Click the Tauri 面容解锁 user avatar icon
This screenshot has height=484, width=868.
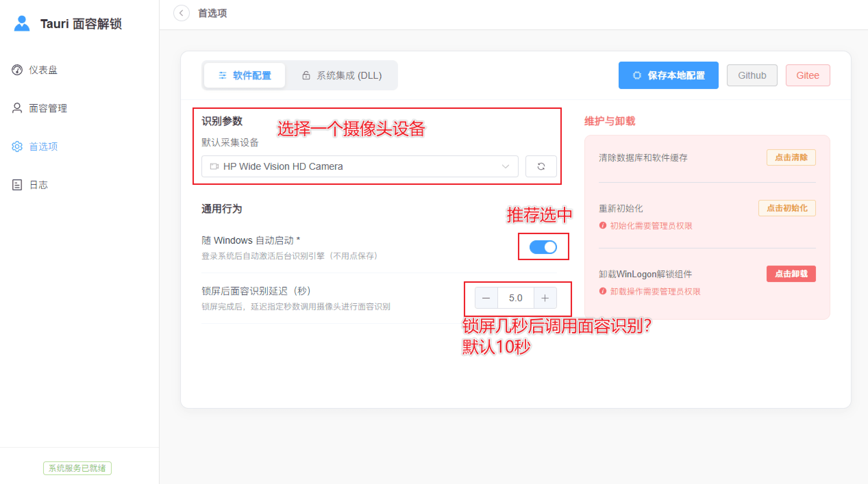pyautogui.click(x=22, y=23)
